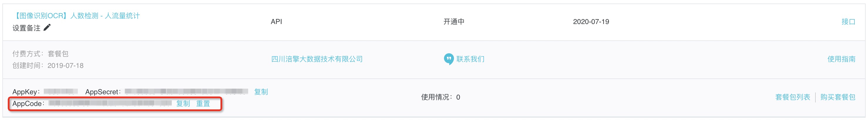Click the chat bubble icon before 联系我们
Image resolution: width=868 pixels, height=120 pixels.
448,59
